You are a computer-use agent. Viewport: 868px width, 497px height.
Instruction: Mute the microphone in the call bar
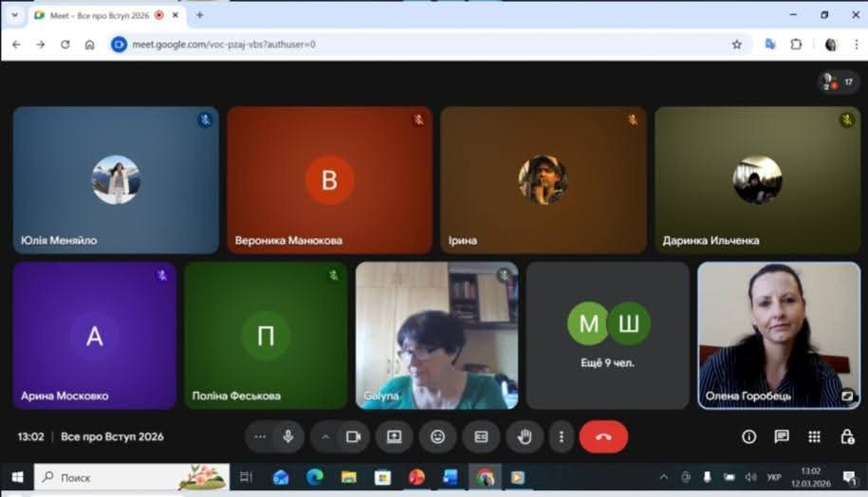(x=287, y=436)
